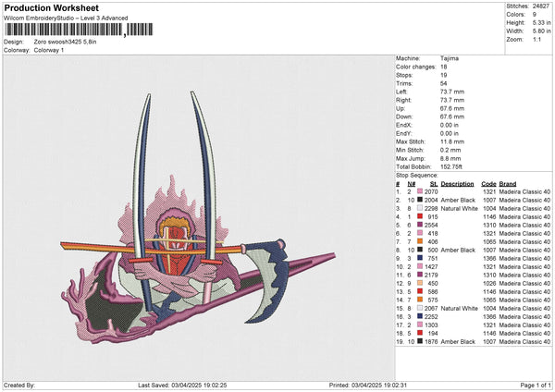Click the 'Created By:' footer label
The height and width of the screenshot is (392, 555).
(x=19, y=385)
